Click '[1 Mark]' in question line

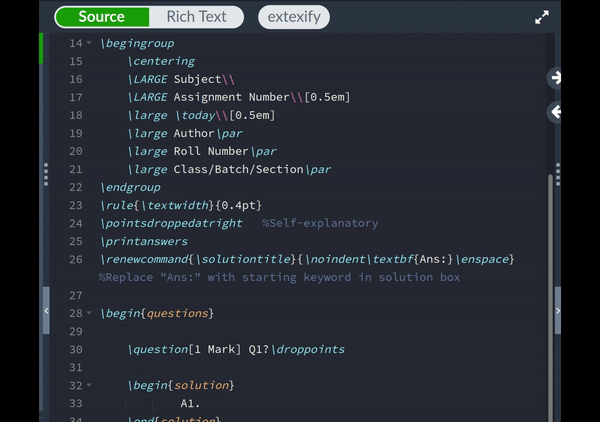[x=215, y=349]
